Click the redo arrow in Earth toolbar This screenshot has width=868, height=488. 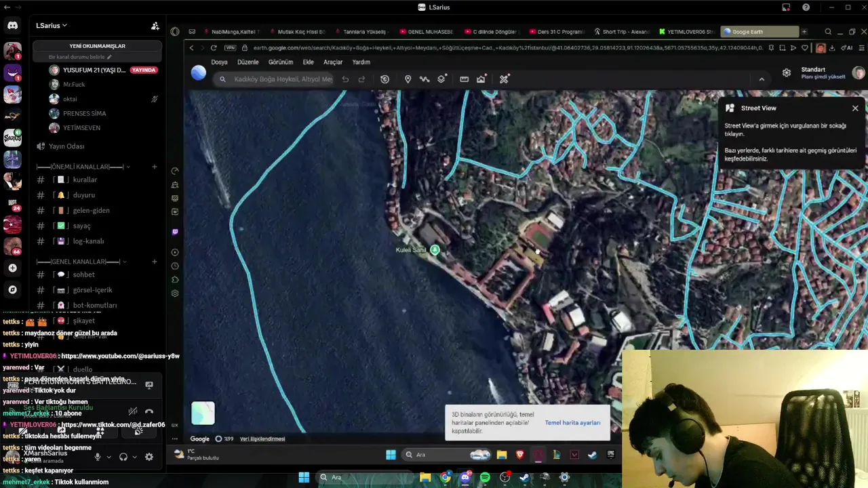point(361,79)
